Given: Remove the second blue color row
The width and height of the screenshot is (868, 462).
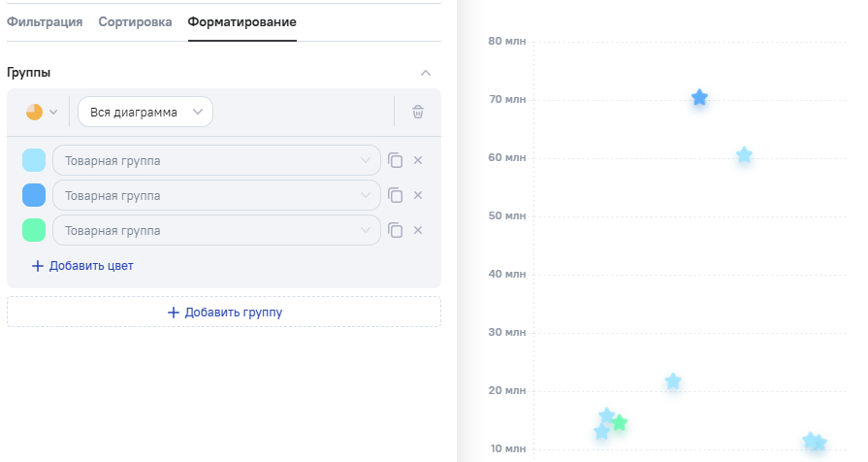Looking at the screenshot, I should (418, 195).
